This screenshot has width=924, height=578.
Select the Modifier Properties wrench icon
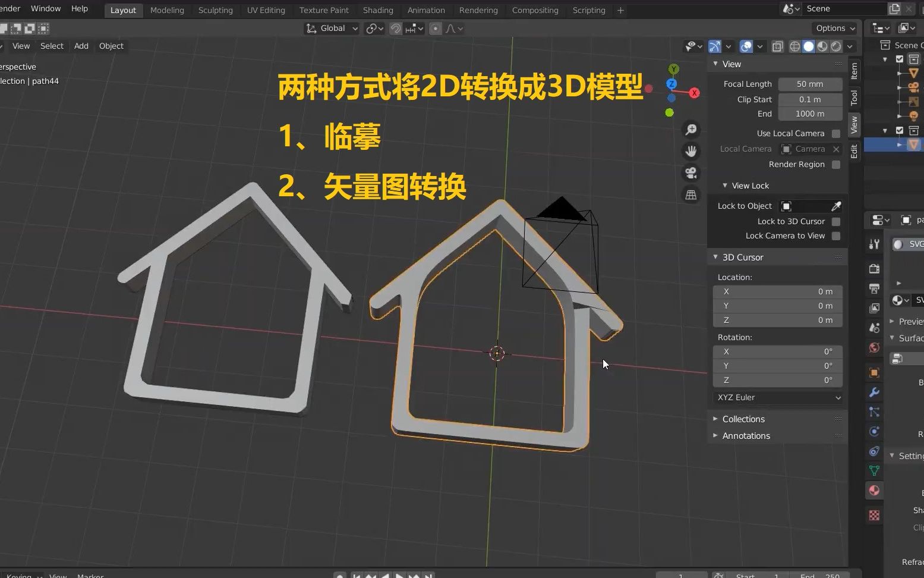pyautogui.click(x=873, y=392)
